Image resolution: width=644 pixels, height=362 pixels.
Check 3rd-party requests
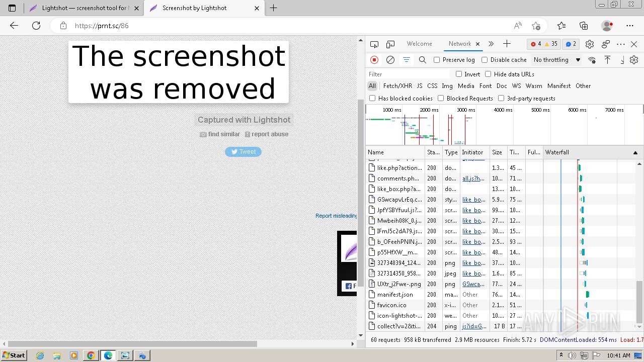(x=501, y=98)
